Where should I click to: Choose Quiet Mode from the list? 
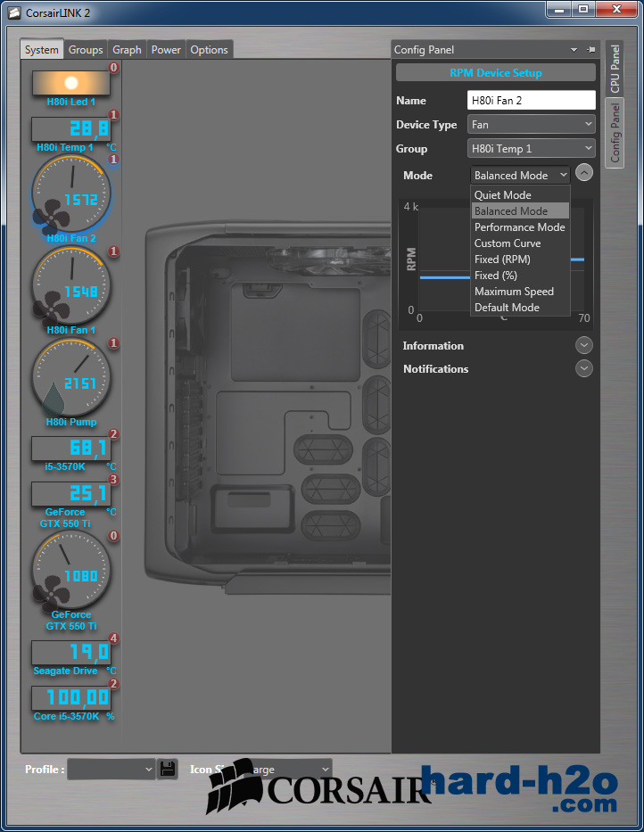pyautogui.click(x=520, y=194)
